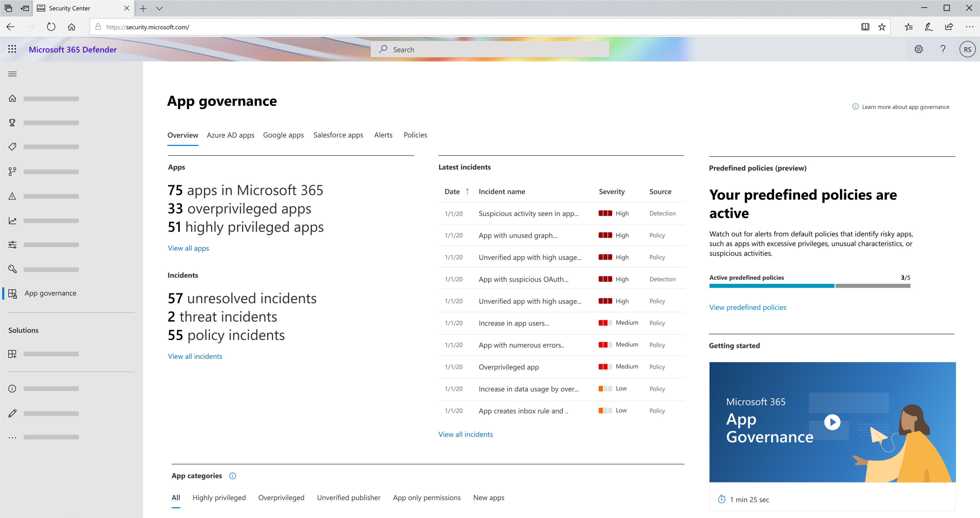The height and width of the screenshot is (518, 980).
Task: Click the Getting Started video thumbnail
Action: (x=832, y=423)
